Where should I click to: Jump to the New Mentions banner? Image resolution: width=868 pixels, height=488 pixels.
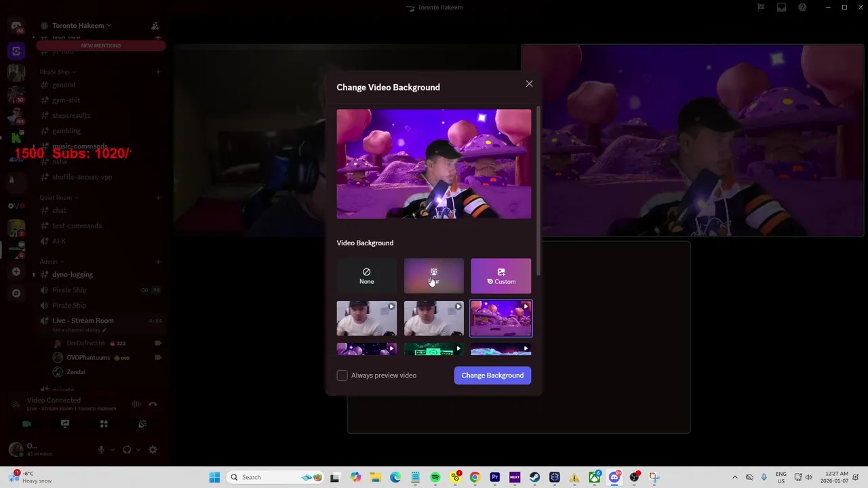tap(101, 45)
